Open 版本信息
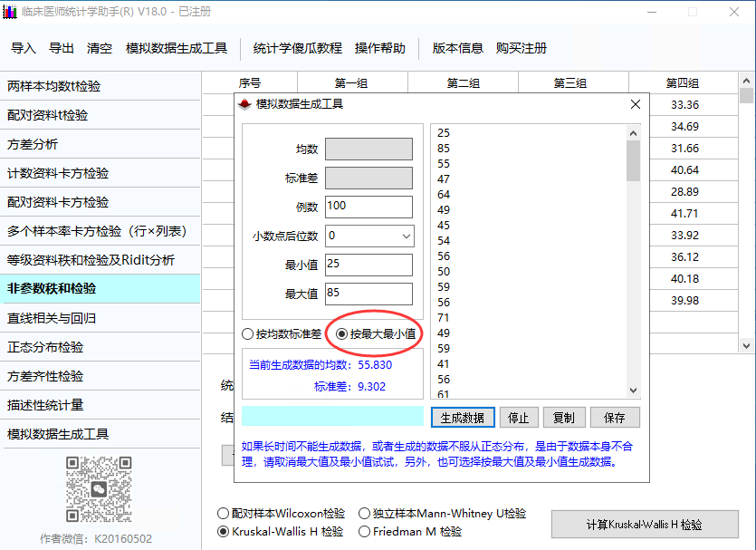Screen dimensions: 756x550 [x=457, y=48]
